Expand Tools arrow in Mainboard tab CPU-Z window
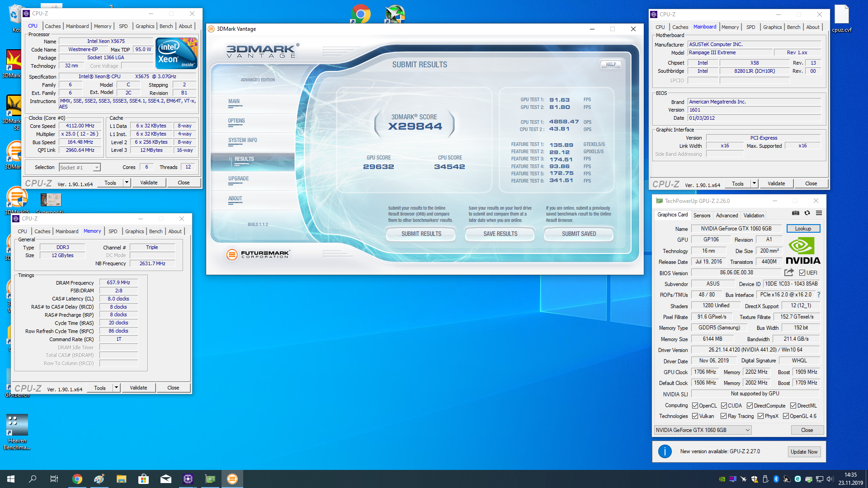This screenshot has width=868, height=488. point(754,183)
